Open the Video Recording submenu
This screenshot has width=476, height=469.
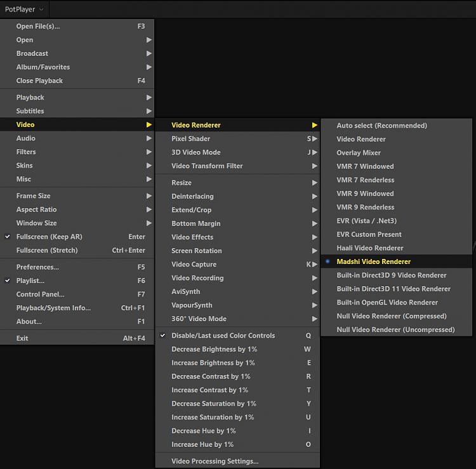click(x=238, y=278)
